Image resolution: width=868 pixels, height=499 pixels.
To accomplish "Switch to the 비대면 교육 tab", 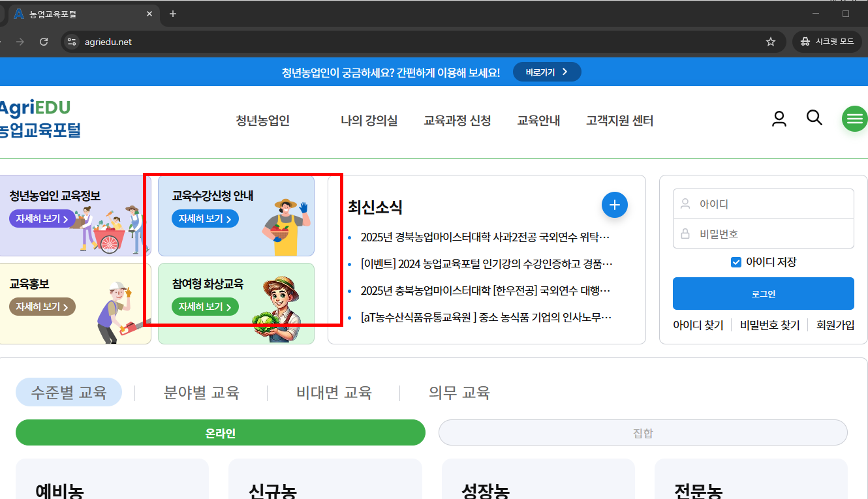I will (x=333, y=393).
